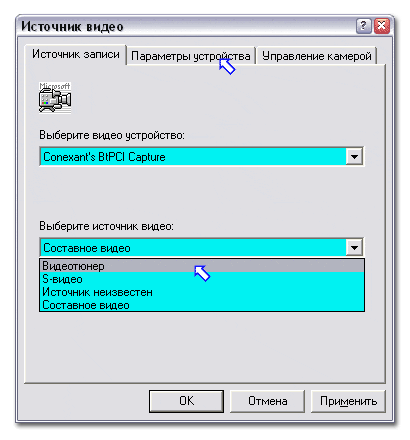Click the Источник видео title bar

point(187,26)
